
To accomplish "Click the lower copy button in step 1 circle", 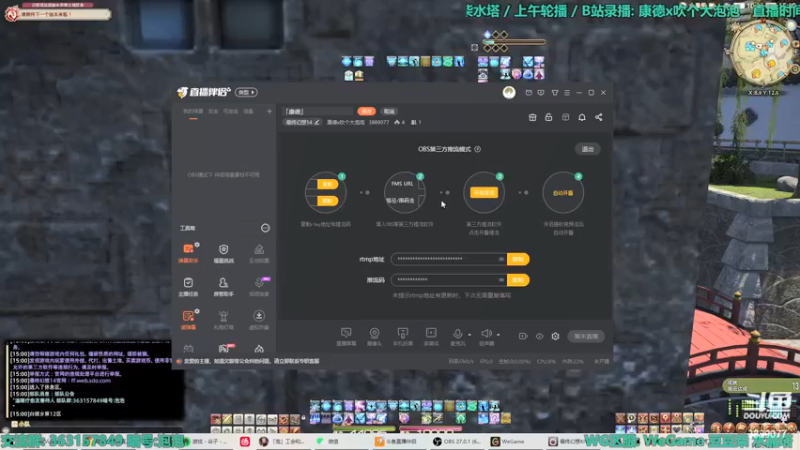I will click(x=327, y=201).
